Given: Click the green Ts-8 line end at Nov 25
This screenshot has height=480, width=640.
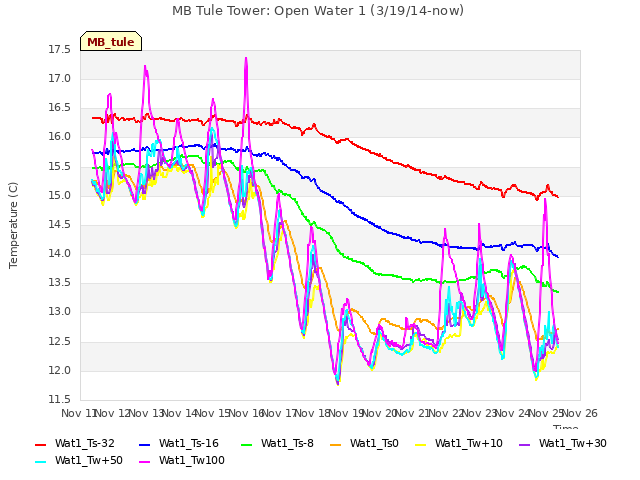Looking at the screenshot, I should click(558, 292).
